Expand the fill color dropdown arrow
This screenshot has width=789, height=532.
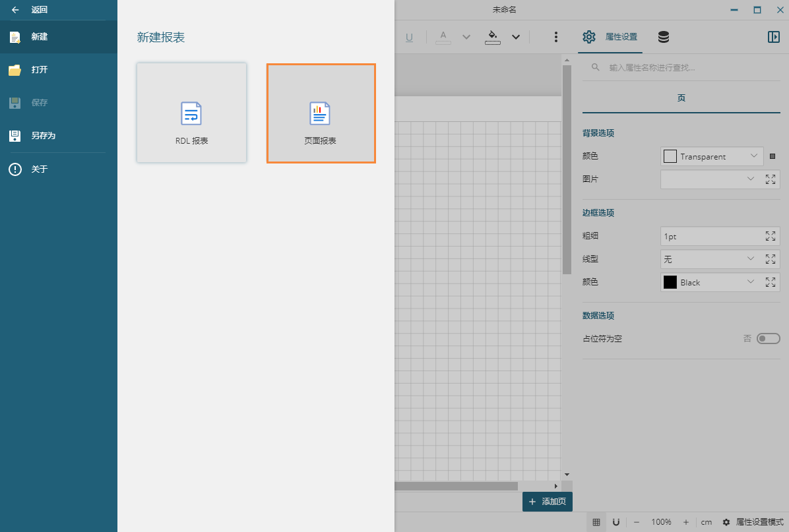tap(516, 37)
